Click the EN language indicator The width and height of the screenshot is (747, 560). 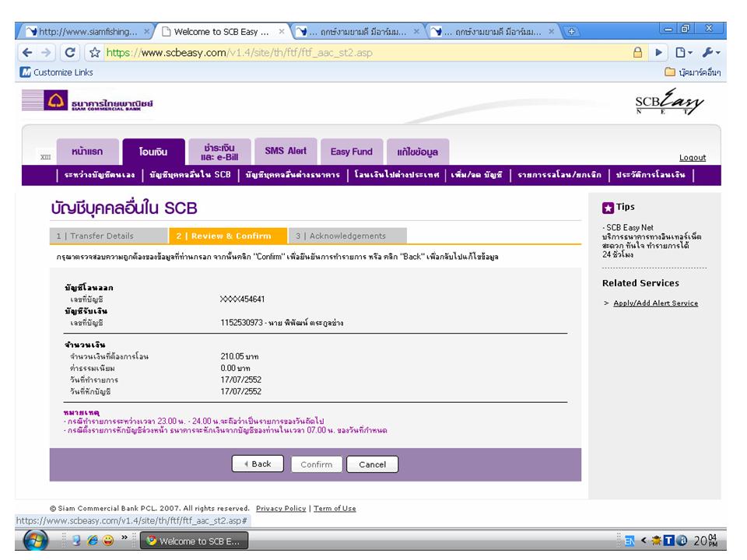[x=630, y=541]
